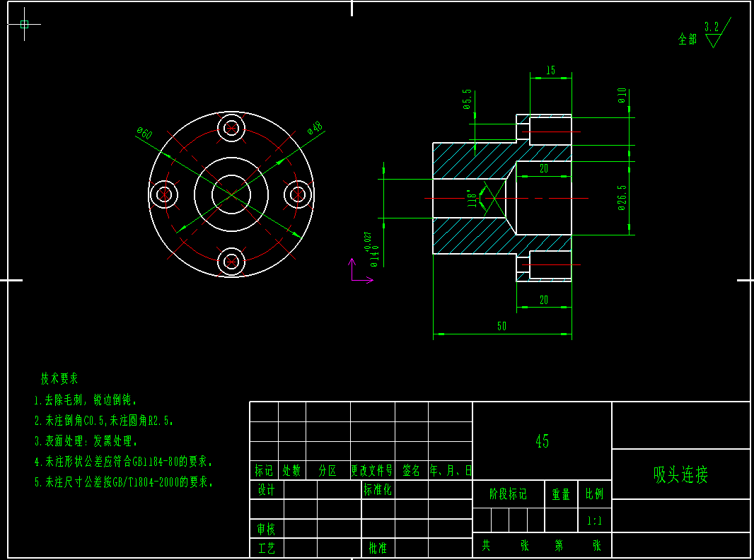The height and width of the screenshot is (560, 754).
Task: Click note 2 未注倒角C0.5 text
Action: pos(103,421)
